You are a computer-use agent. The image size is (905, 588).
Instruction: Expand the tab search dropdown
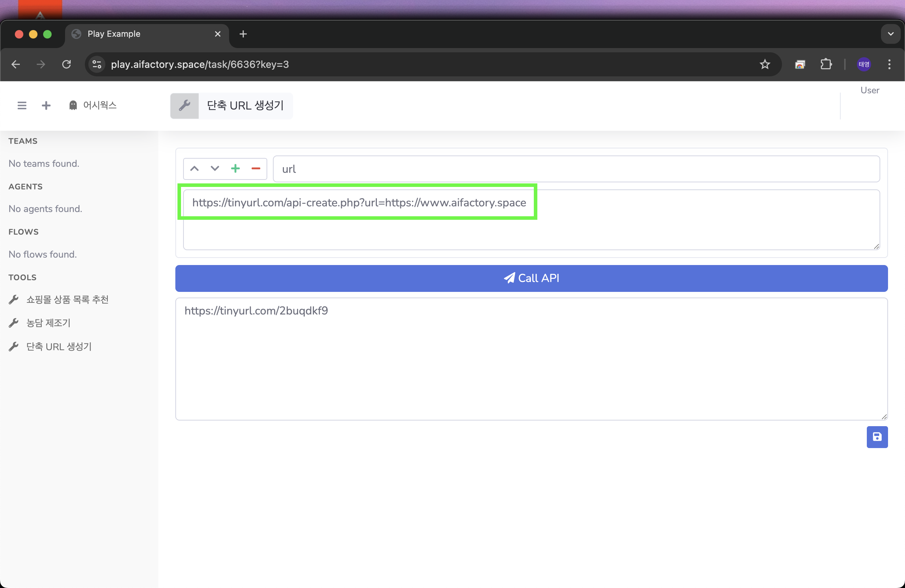[890, 34]
